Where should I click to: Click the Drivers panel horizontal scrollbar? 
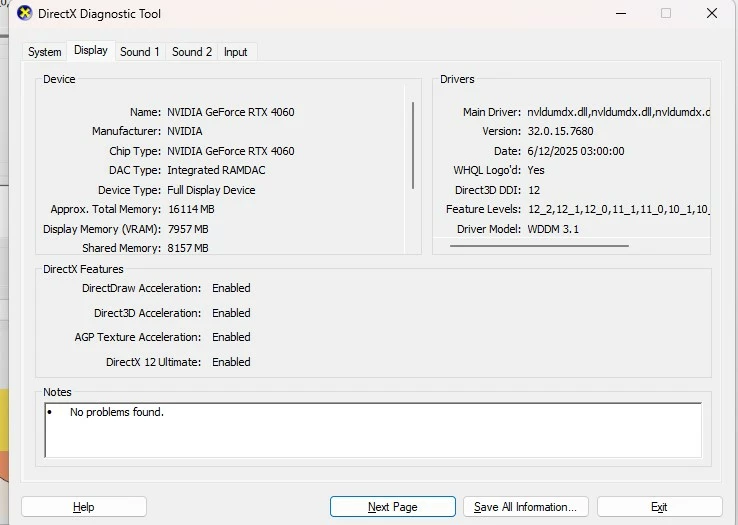539,245
